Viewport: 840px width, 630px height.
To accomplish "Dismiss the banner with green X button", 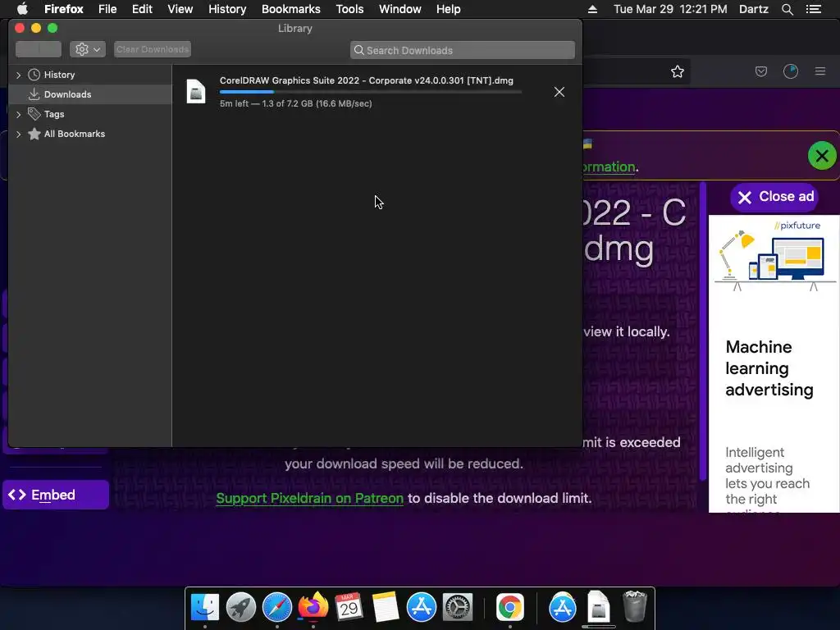I will 822,156.
